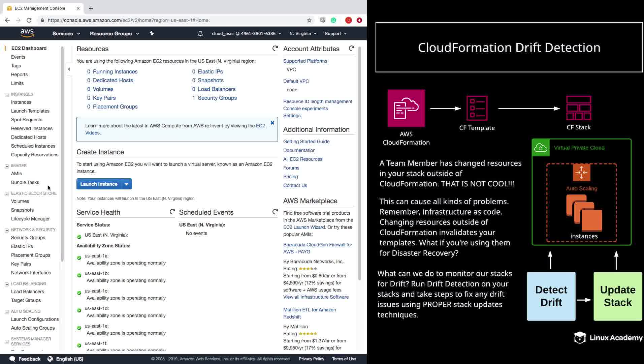This screenshot has height=364, width=644.
Task: Open Auto Scaling Groups in sidebar
Action: pyautogui.click(x=33, y=328)
